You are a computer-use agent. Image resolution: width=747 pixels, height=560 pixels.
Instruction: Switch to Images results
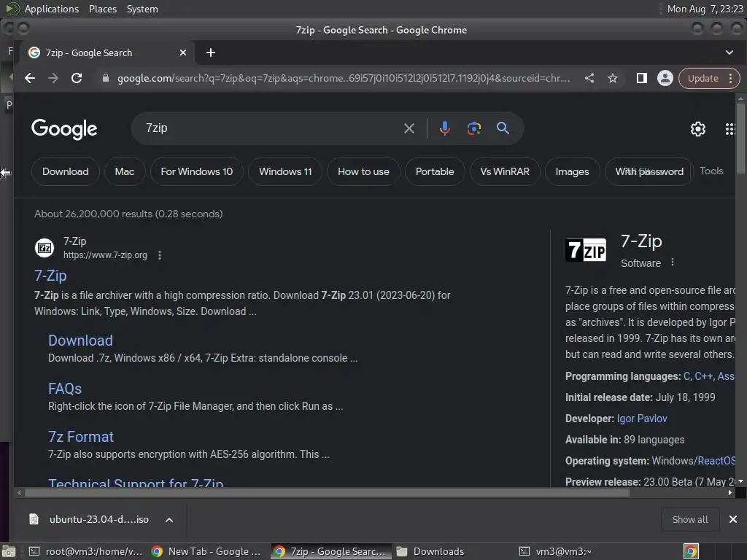[572, 171]
